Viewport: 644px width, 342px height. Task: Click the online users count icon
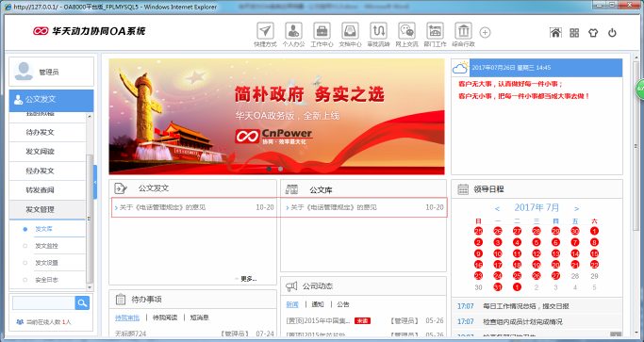tap(19, 322)
